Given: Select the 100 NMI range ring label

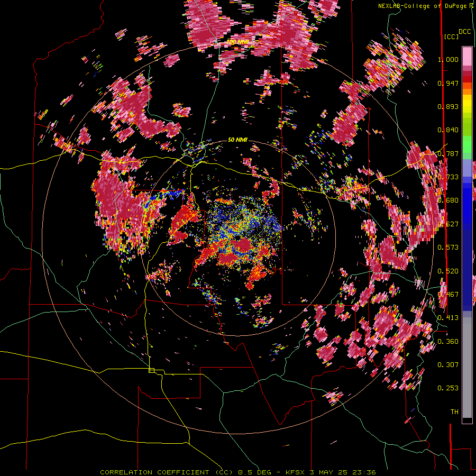Looking at the screenshot, I should coord(237,42).
